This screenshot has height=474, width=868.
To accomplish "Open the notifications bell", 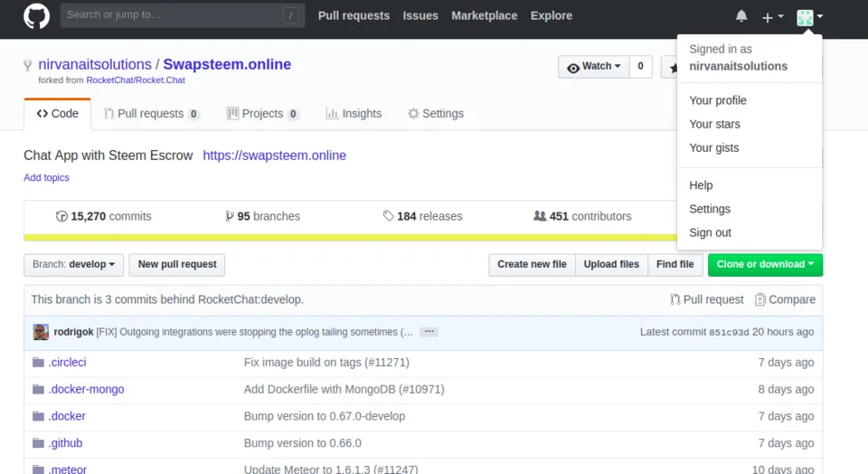I will pos(741,16).
